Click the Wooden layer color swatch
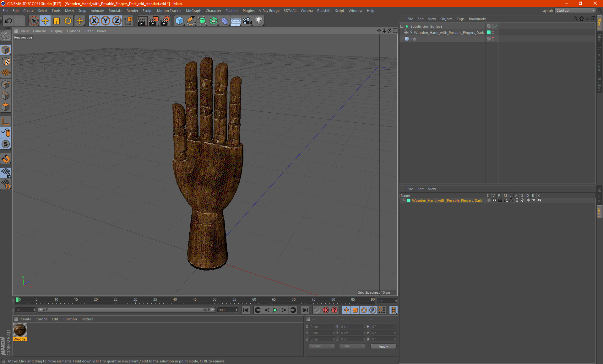This screenshot has width=603, height=364. coord(409,201)
